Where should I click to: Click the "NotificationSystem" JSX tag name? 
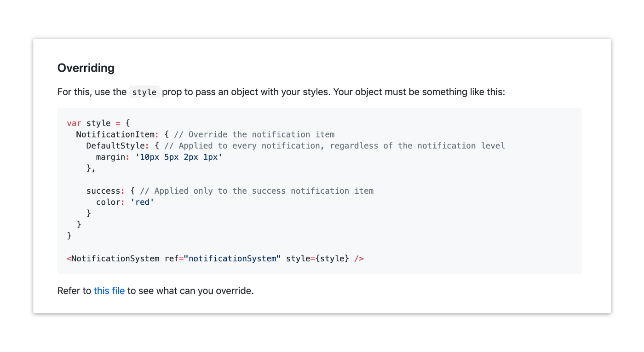tap(115, 259)
